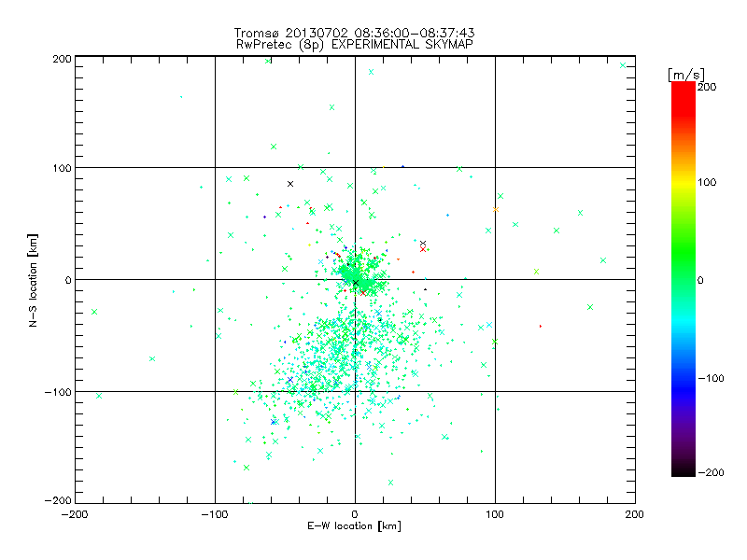Click the colorbar tick label '200'
Viewport: 747px width, 560px height.
[x=707, y=87]
